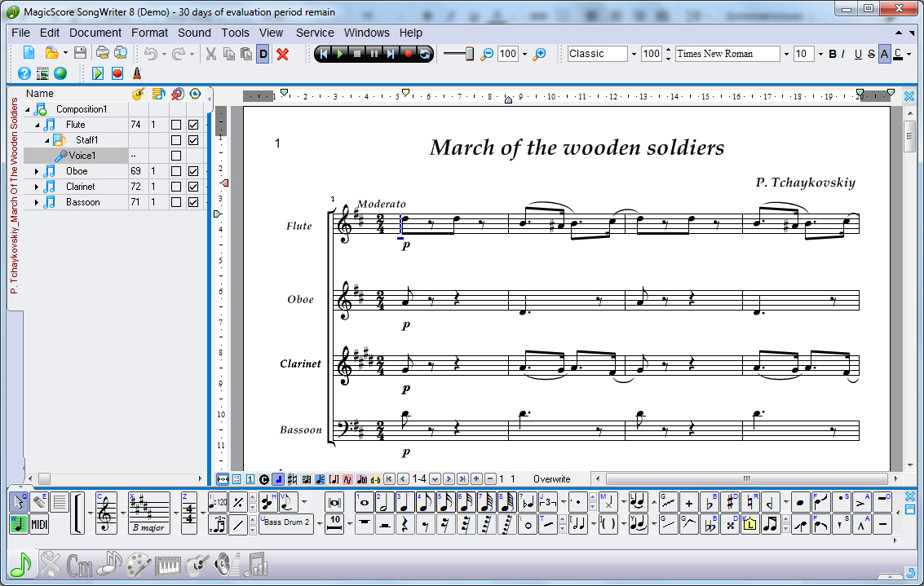Screen dimensions: 924x586
Task: Open the Document menu
Action: coord(95,33)
